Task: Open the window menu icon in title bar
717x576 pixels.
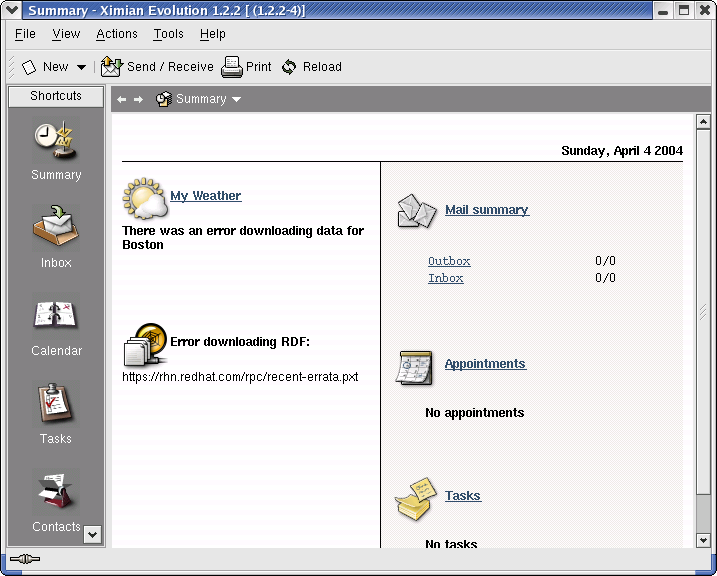Action: (x=11, y=10)
